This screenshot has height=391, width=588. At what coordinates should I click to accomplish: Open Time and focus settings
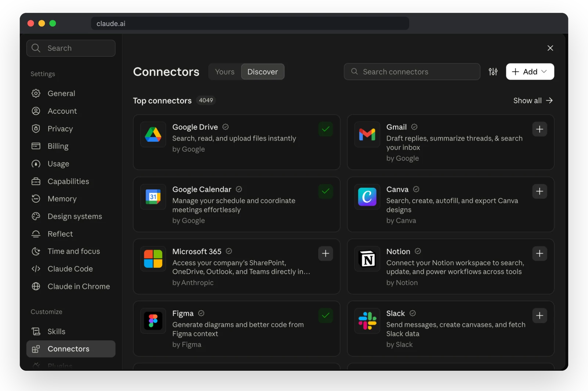(71, 251)
